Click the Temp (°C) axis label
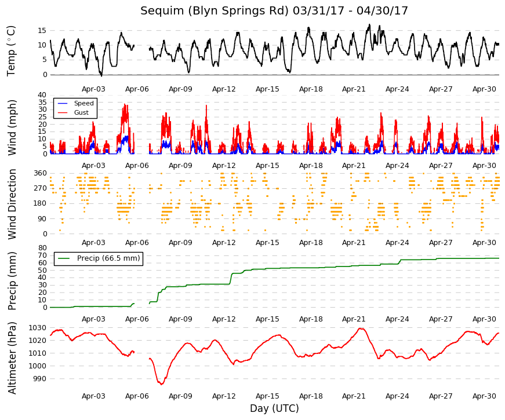The height and width of the screenshot is (420, 505). (x=11, y=51)
